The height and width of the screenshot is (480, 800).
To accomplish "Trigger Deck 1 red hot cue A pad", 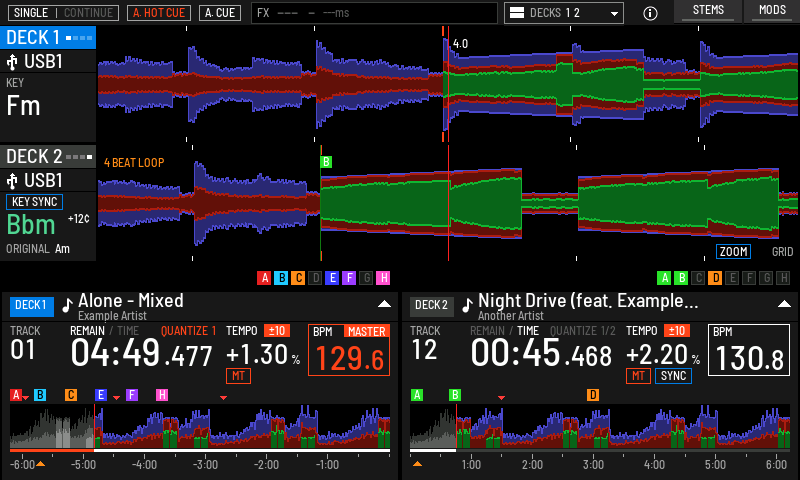I will (x=264, y=278).
